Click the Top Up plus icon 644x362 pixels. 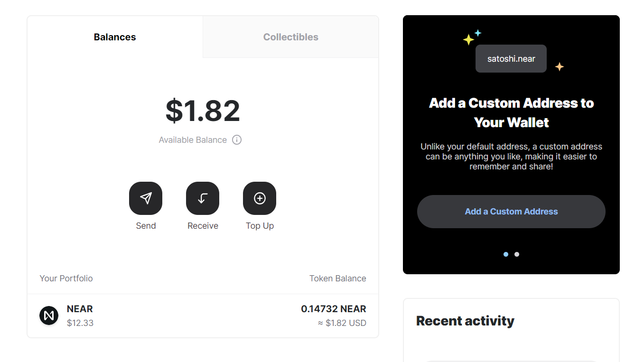(x=260, y=198)
